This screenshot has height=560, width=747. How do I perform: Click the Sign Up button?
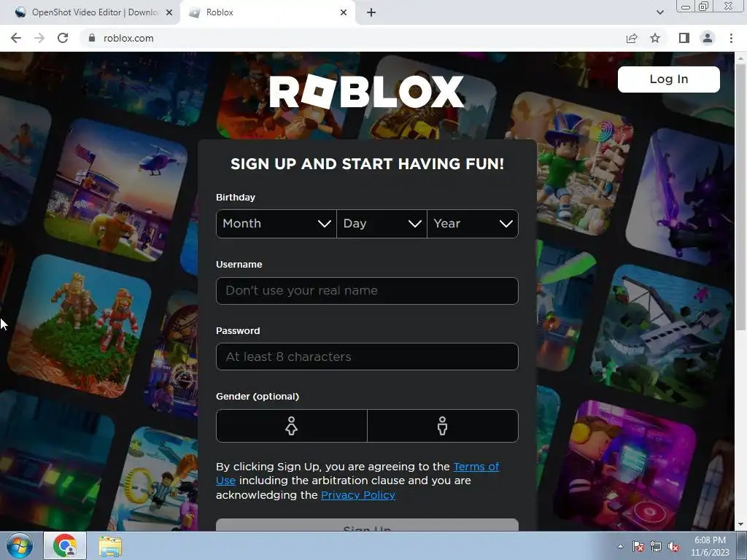point(367,525)
